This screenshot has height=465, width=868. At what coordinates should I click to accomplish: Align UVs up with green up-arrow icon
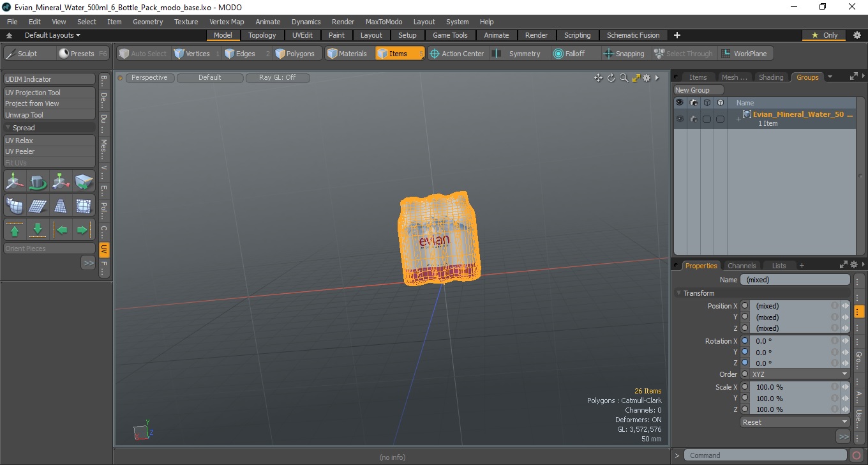[15, 230]
